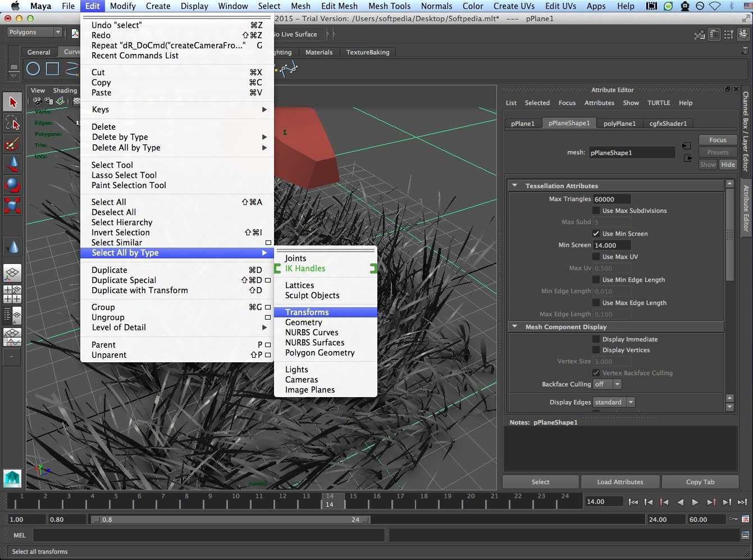Select the Rotate tool sphere icon
The height and width of the screenshot is (560, 753).
(13, 184)
